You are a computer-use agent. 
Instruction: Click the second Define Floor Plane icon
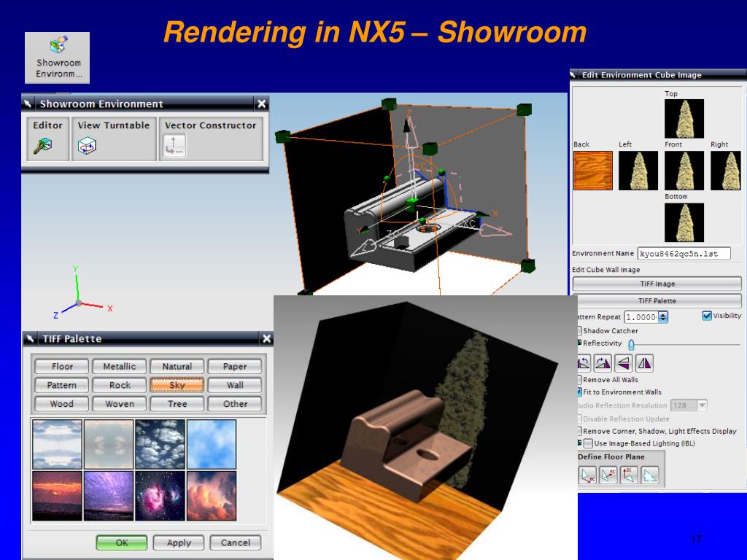[x=608, y=475]
